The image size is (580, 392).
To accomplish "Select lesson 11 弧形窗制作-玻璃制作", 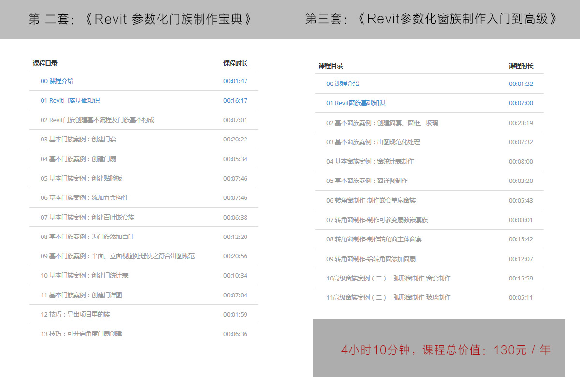I will 388,297.
